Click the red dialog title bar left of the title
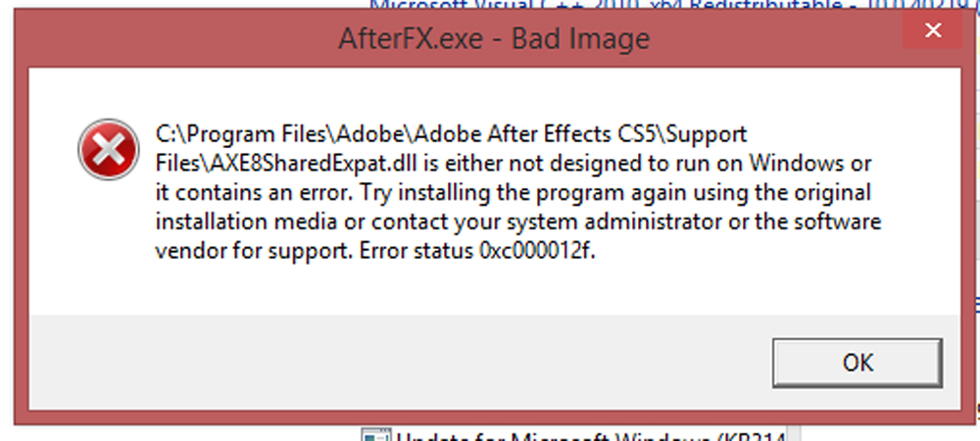 (175, 39)
